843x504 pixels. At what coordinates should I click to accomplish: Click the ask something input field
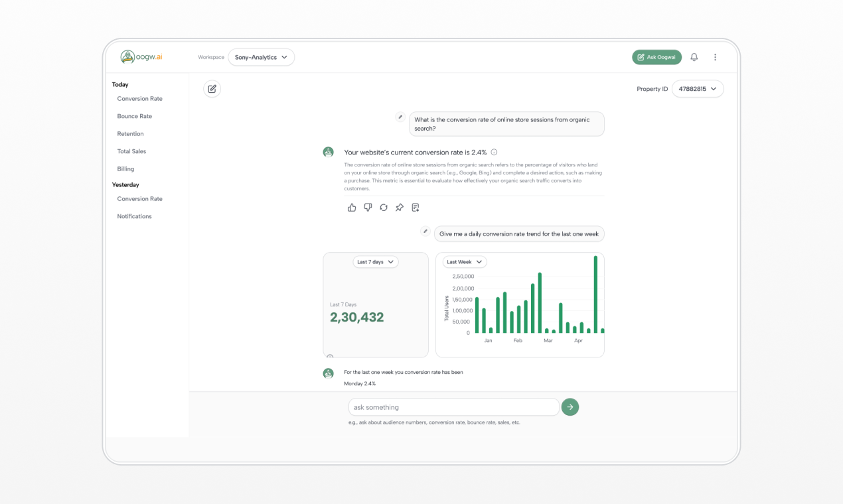click(x=453, y=407)
